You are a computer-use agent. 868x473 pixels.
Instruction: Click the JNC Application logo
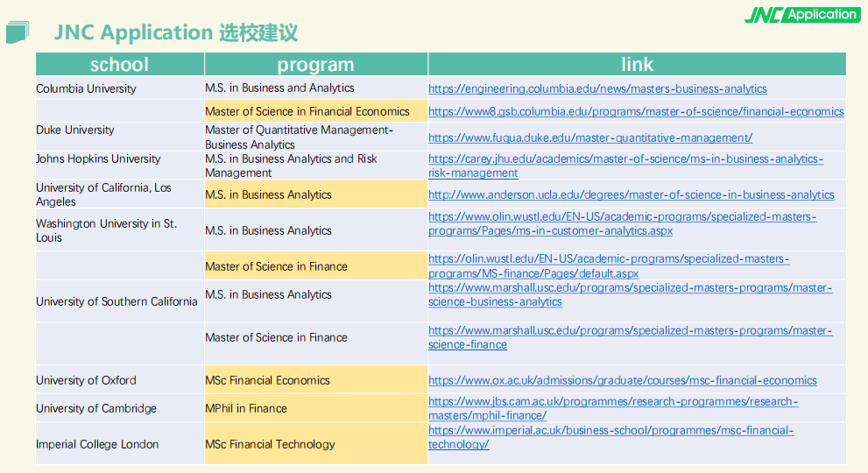click(x=802, y=15)
